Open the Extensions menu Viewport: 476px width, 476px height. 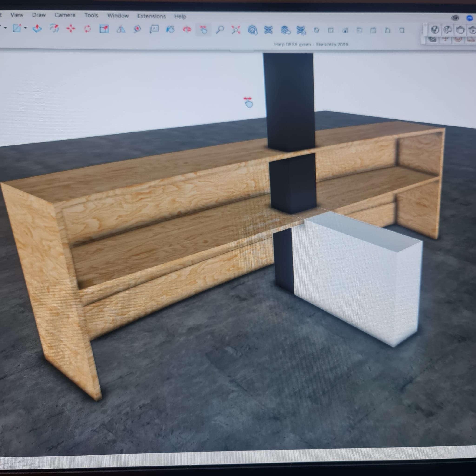(151, 16)
